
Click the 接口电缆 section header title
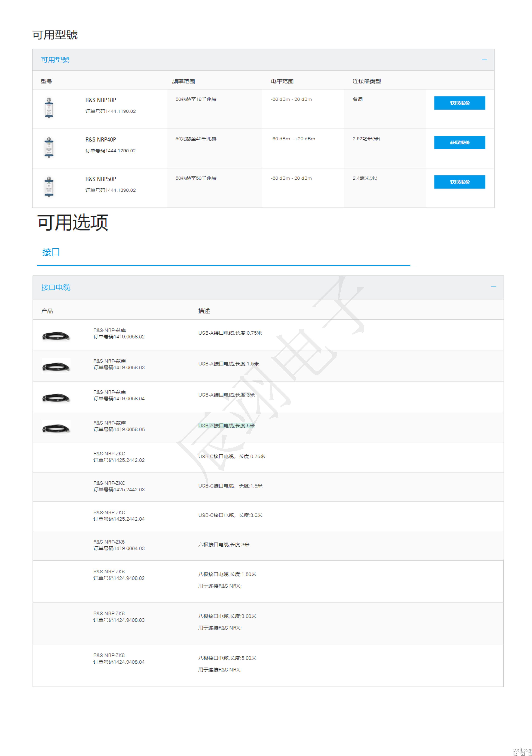click(56, 287)
